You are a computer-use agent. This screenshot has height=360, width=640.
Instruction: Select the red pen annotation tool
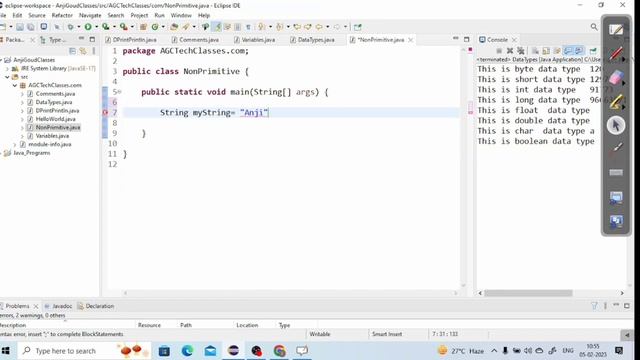pyautogui.click(x=616, y=53)
